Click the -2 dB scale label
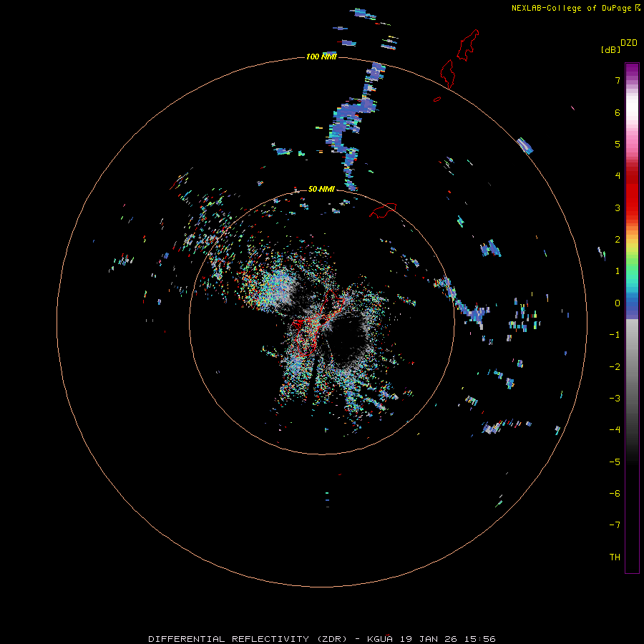 (615, 367)
